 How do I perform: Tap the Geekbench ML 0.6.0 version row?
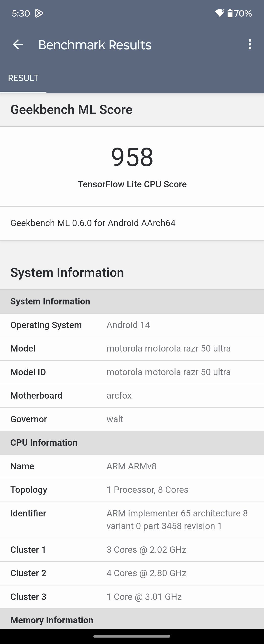point(132,223)
